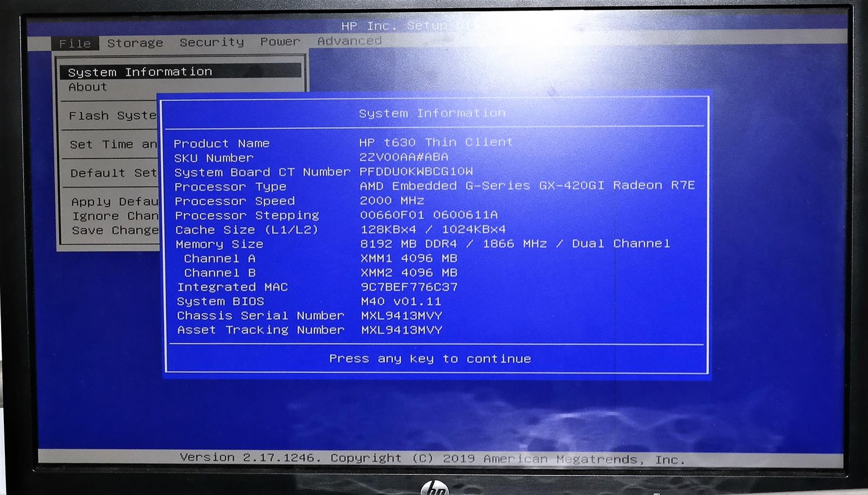
Task: Open the Power menu
Action: [280, 42]
